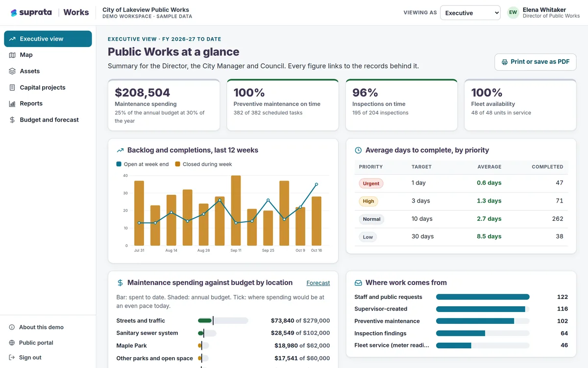Click the Capital projects document icon
The image size is (588, 368).
[12, 87]
